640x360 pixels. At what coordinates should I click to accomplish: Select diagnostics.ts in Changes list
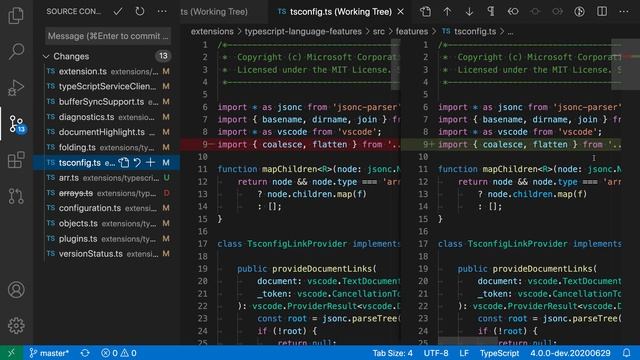pyautogui.click(x=107, y=117)
